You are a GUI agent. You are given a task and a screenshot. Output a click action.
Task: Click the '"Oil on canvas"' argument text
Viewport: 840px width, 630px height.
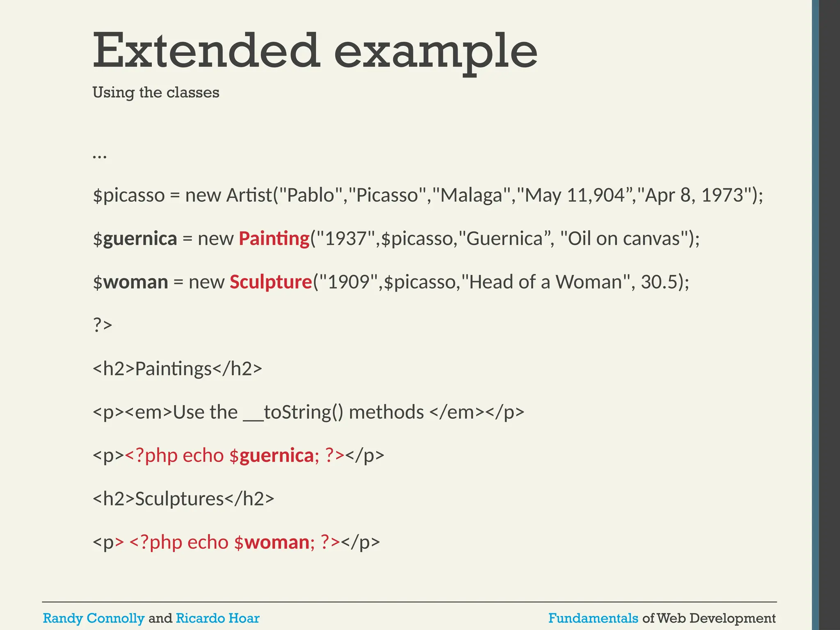click(624, 239)
